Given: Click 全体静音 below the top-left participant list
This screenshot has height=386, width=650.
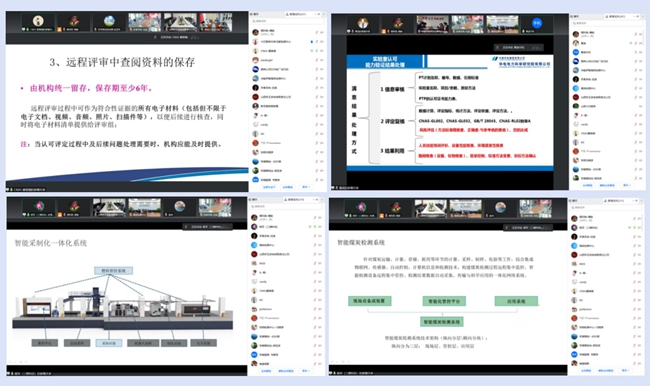Looking at the screenshot, I should click(269, 187).
